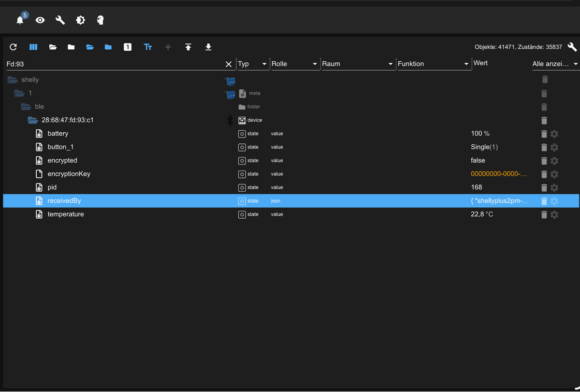The width and height of the screenshot is (580, 392).
Task: Click the '100 %' battery value
Action: click(x=480, y=134)
